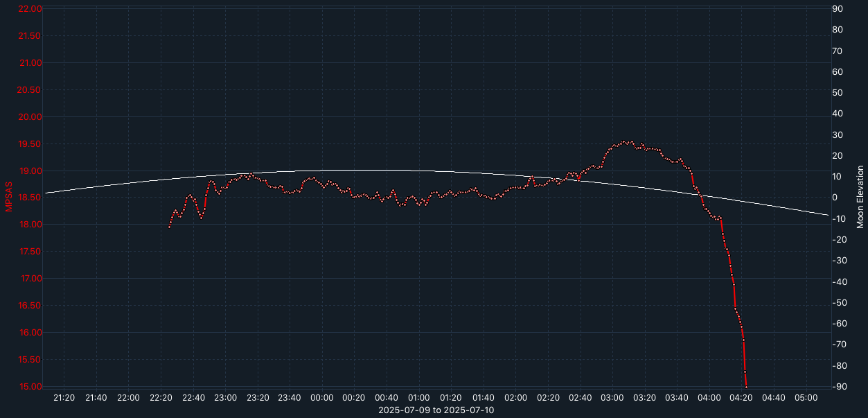
Task: Click the 15.00 MPSAS axis value
Action: (30, 387)
